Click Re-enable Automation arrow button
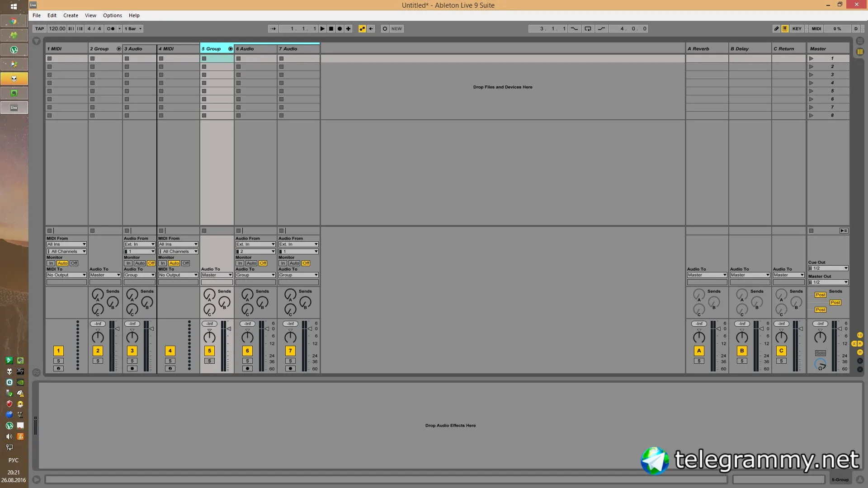The image size is (868, 488). [371, 28]
